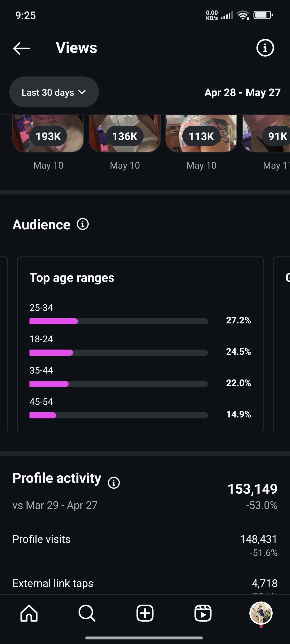
Task: Tap the Apr 28 - May 27 date range
Action: 242,93
